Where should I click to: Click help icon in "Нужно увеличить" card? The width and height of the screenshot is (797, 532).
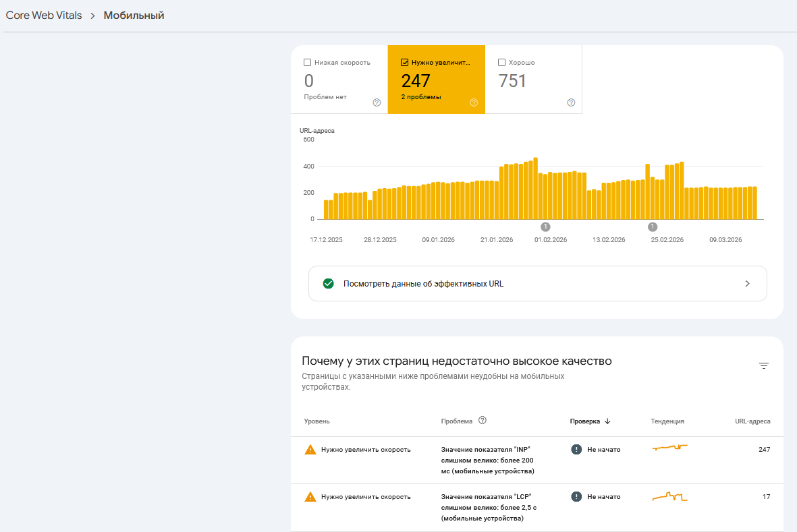point(474,102)
